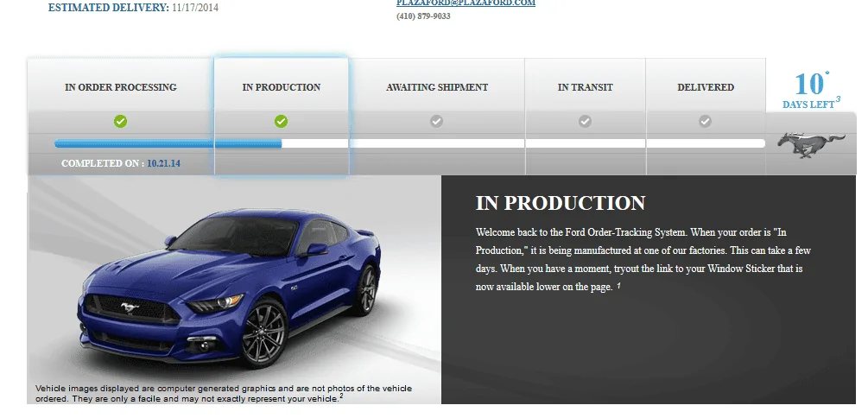
Task: Click the 10 Days Left counter
Action: (811, 90)
